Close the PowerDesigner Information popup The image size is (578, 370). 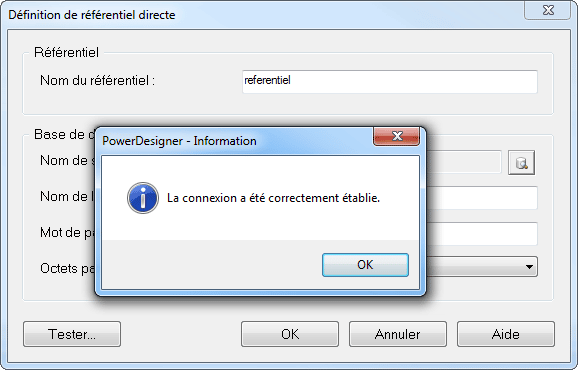coord(397,136)
